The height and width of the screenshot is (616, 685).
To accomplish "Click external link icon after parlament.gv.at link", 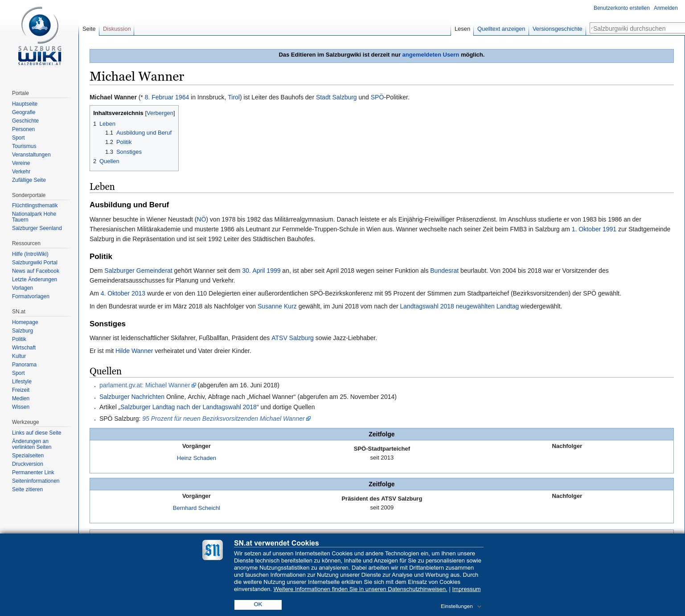I will click(x=194, y=386).
